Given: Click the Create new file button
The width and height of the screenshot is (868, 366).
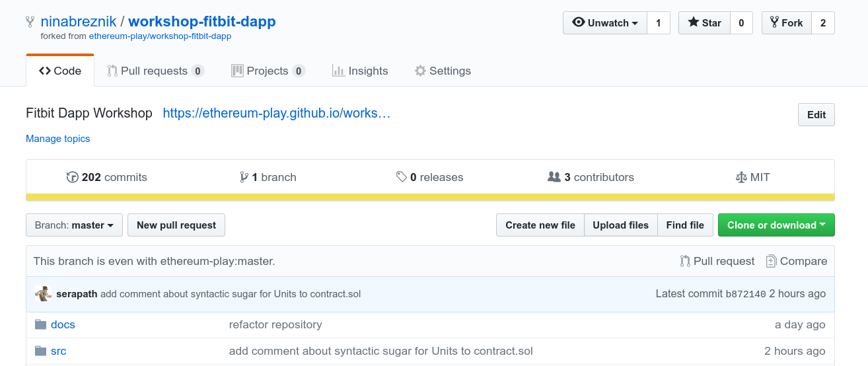Looking at the screenshot, I should (540, 225).
